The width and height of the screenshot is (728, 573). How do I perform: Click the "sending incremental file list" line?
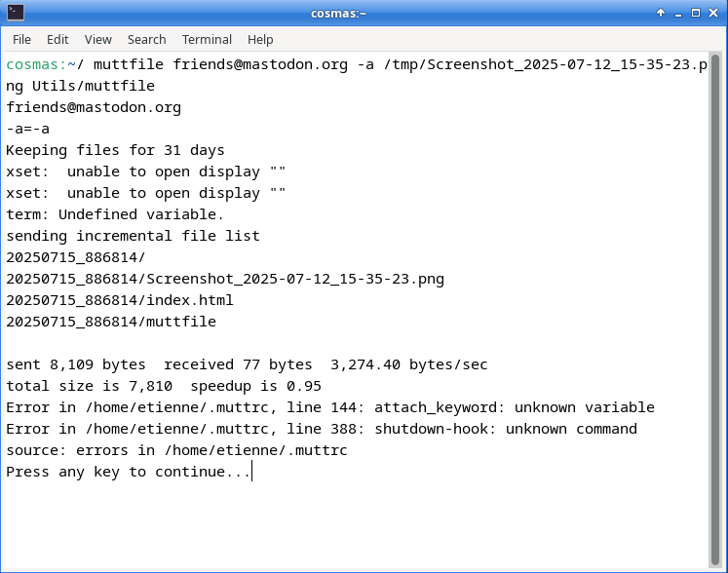point(133,236)
